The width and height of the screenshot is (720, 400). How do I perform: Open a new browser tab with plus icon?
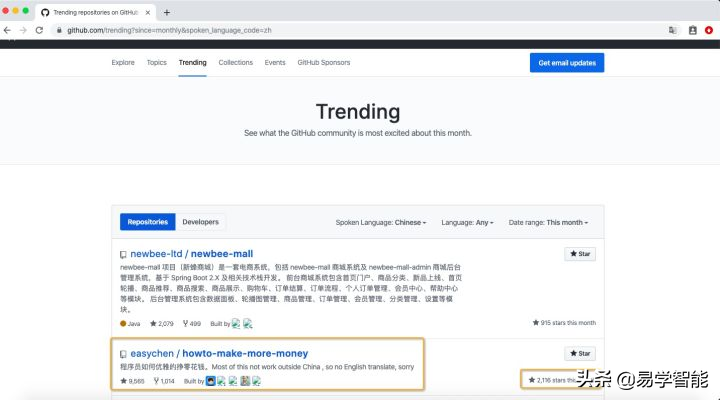167,13
